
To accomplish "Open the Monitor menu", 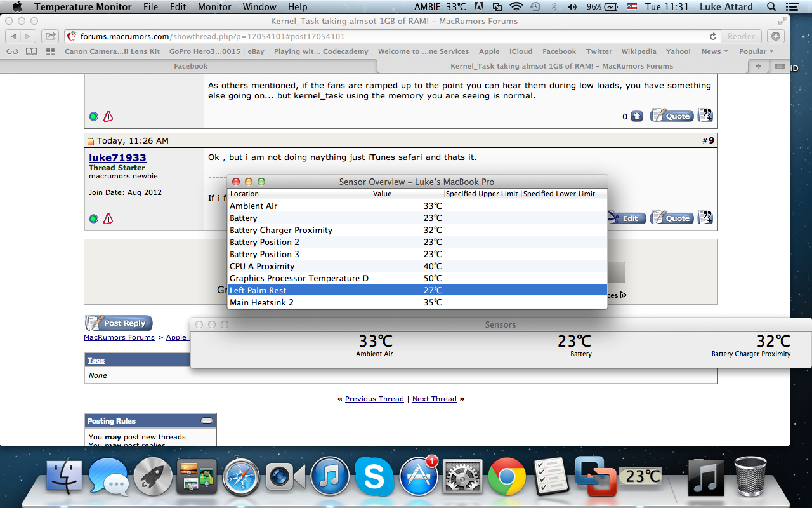I will pyautogui.click(x=214, y=7).
